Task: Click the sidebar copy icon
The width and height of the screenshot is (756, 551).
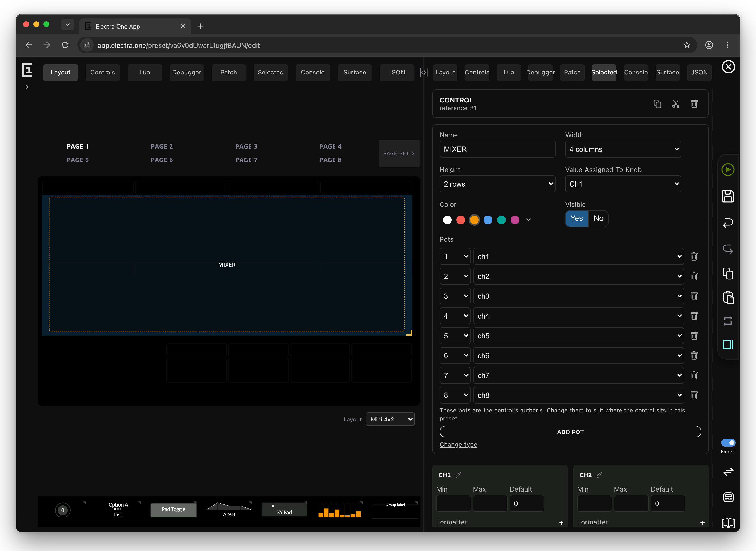Action: 728,274
